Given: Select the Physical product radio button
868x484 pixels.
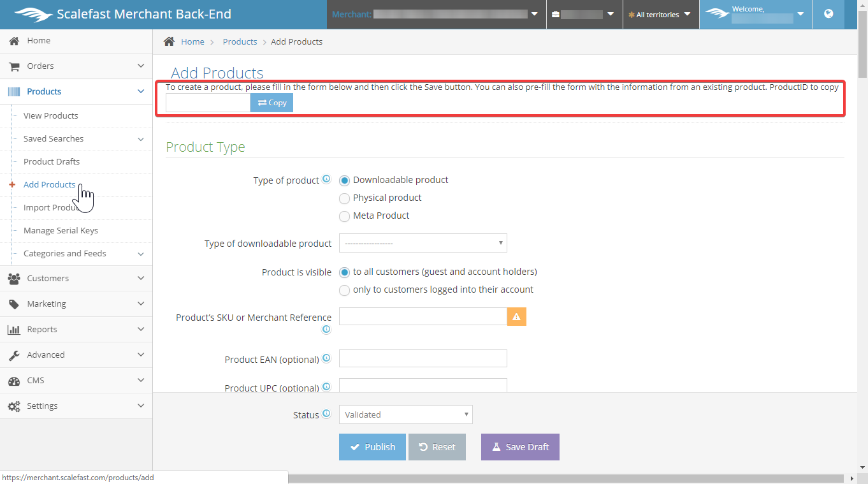Looking at the screenshot, I should (x=344, y=198).
